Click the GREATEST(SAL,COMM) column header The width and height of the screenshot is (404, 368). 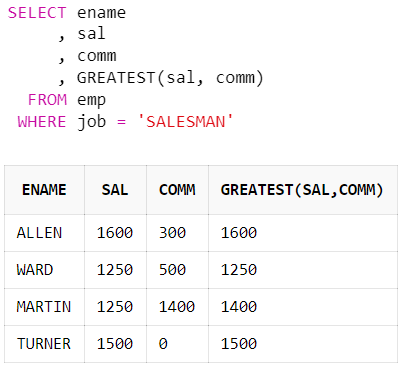pyautogui.click(x=302, y=190)
